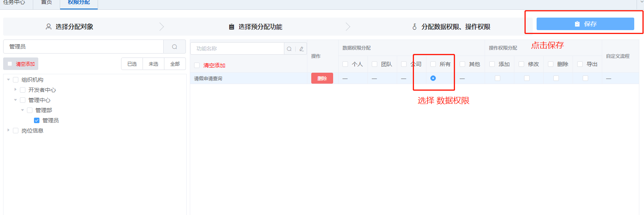Image resolution: width=644 pixels, height=215 pixels.
Task: Tick the 添加 checkbox in 请假申请查询 row
Action: click(498, 78)
